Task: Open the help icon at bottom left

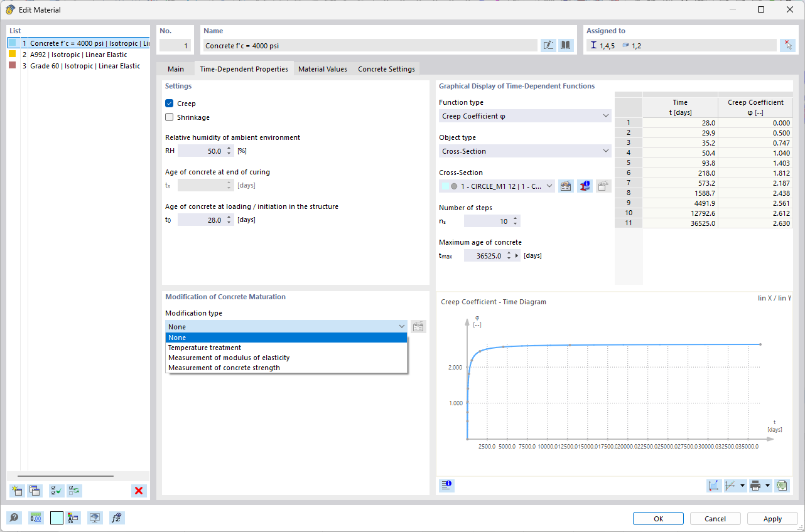Action: pos(14,518)
